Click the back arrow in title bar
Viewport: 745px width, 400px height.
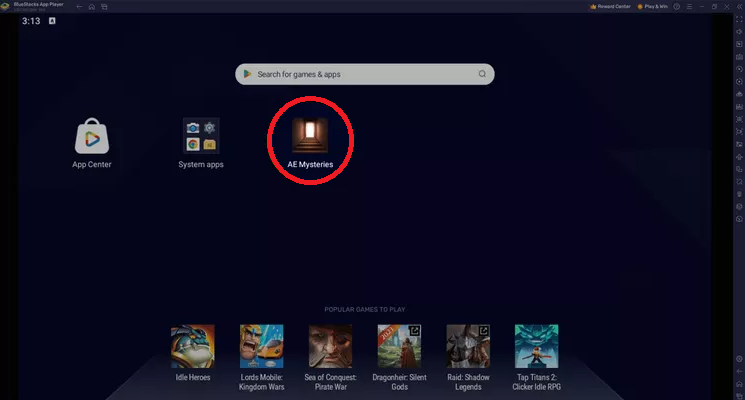pyautogui.click(x=79, y=7)
